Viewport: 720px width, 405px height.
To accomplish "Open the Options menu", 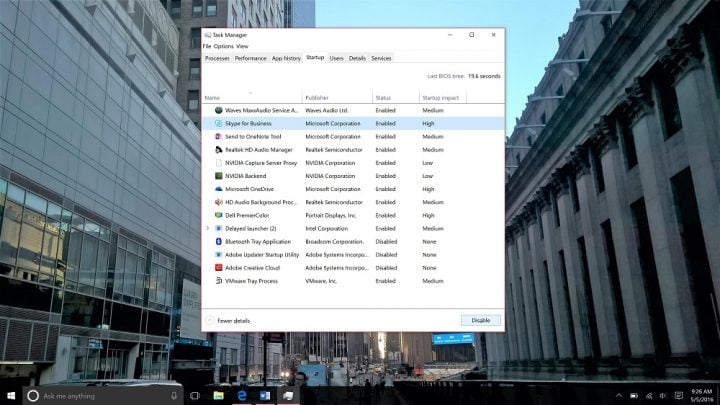I will tap(224, 46).
